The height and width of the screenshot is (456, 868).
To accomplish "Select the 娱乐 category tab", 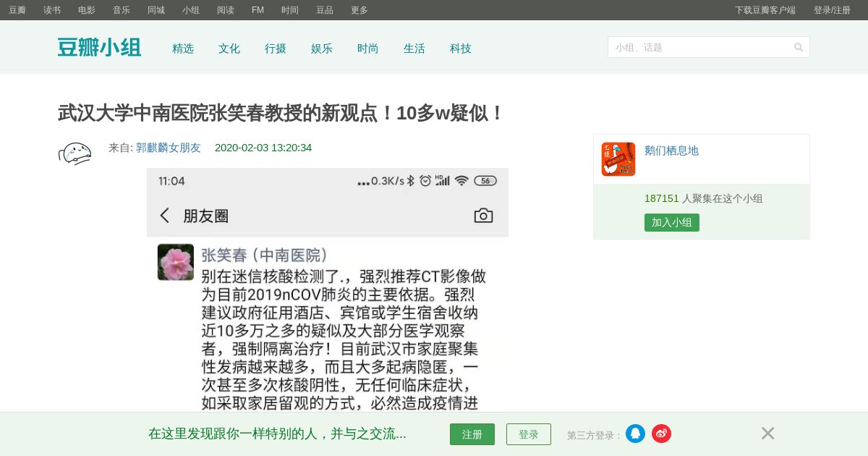I will (322, 48).
